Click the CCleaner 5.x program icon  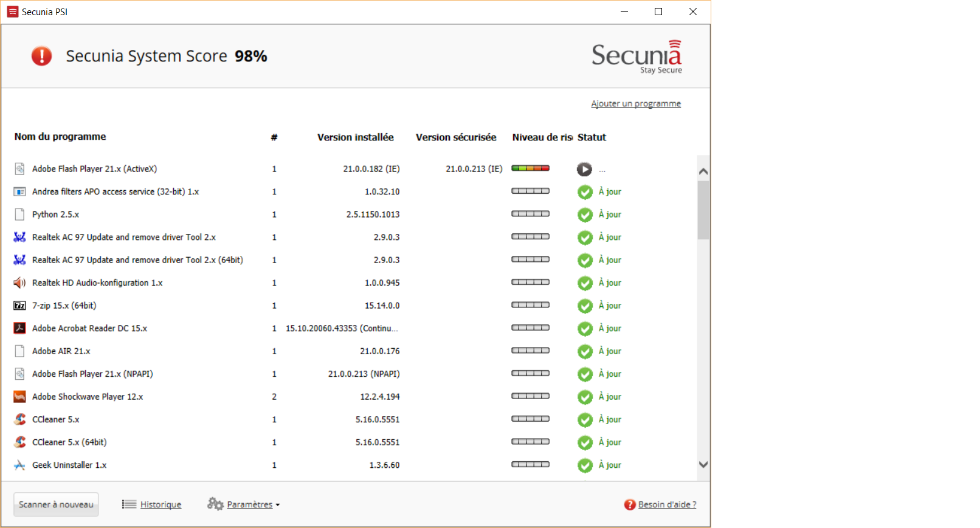pos(20,419)
